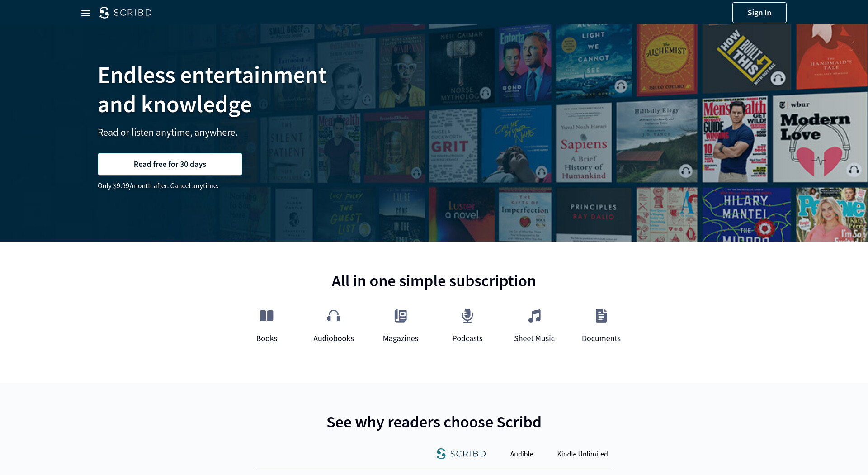The image size is (868, 475).
Task: Select the Audiobooks headphones icon
Action: 334,316
